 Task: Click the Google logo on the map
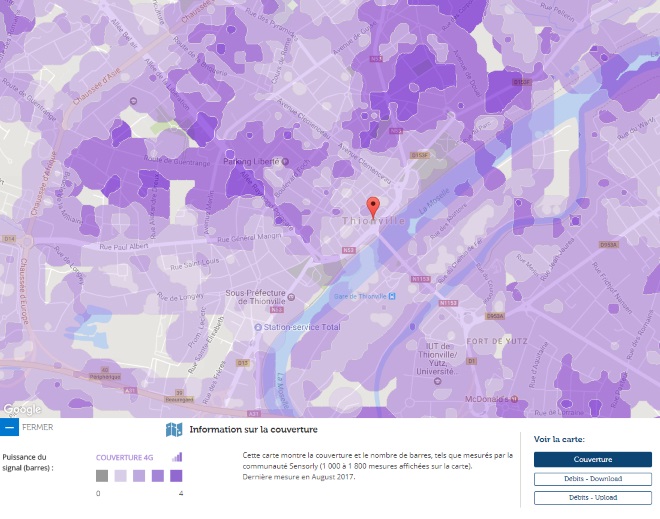(22, 409)
